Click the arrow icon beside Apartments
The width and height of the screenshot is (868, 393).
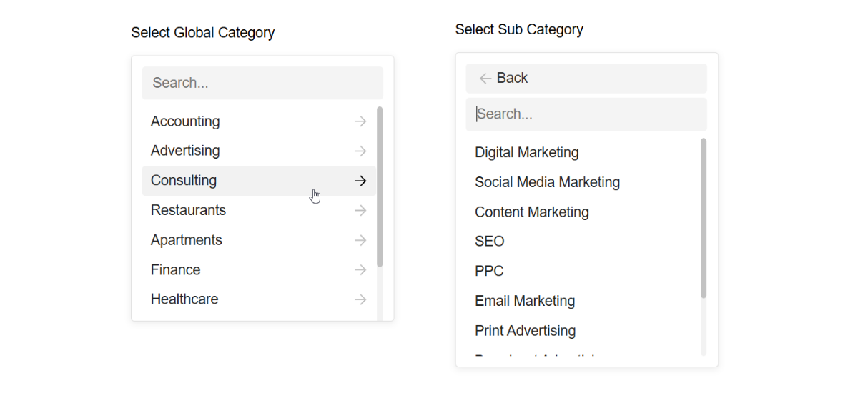pos(360,241)
